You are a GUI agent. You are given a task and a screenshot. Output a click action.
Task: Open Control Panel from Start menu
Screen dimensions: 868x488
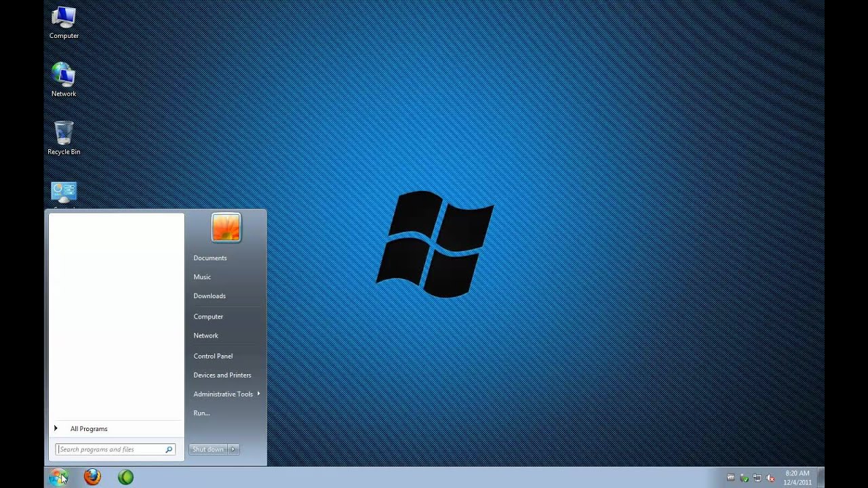pyautogui.click(x=213, y=356)
